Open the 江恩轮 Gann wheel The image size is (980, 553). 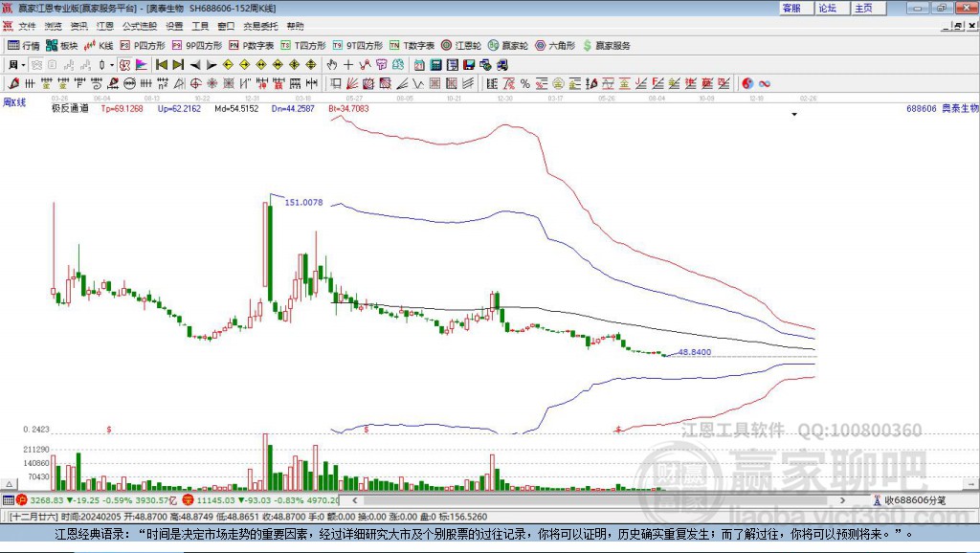click(461, 46)
